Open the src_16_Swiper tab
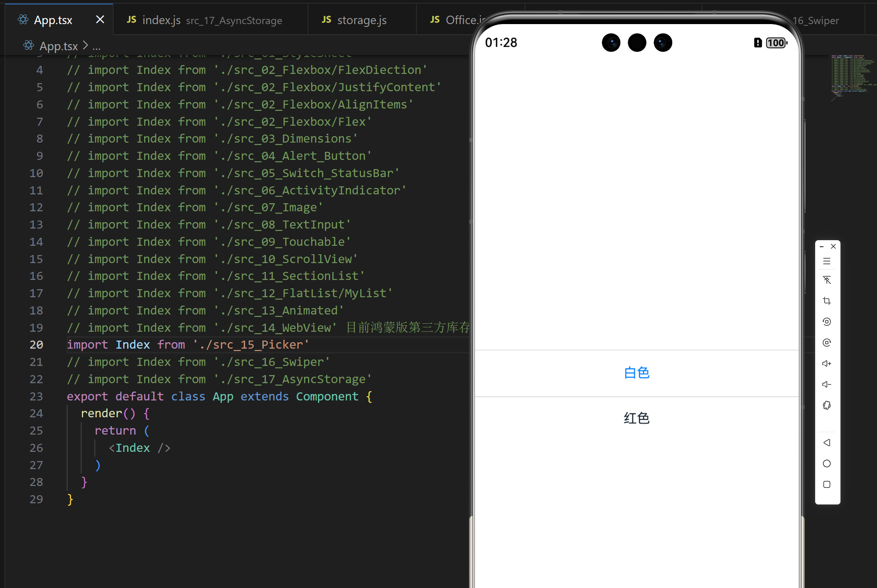877x588 pixels. (815, 20)
